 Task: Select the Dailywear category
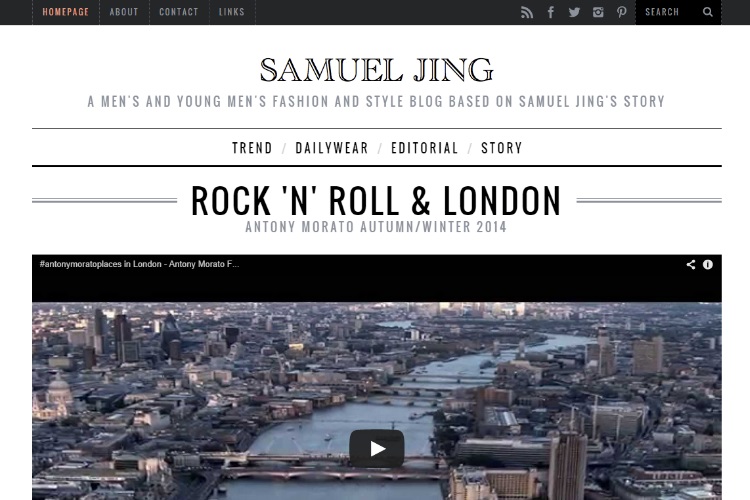332,148
